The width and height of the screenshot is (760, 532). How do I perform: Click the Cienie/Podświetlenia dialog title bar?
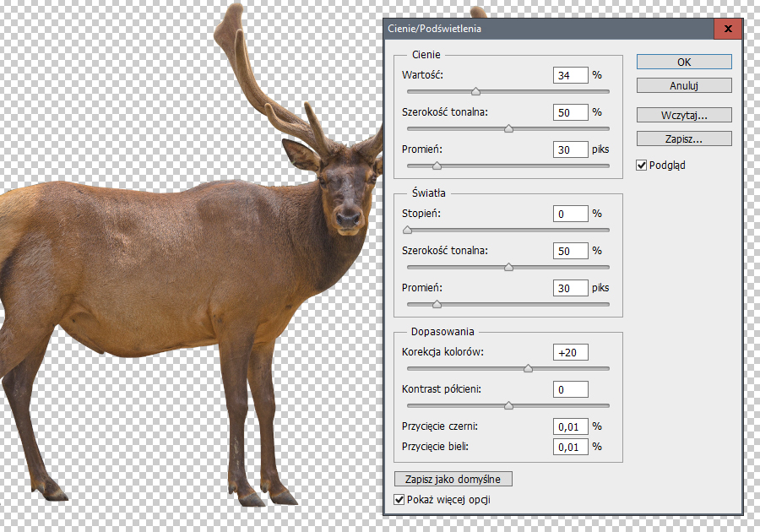[548, 29]
